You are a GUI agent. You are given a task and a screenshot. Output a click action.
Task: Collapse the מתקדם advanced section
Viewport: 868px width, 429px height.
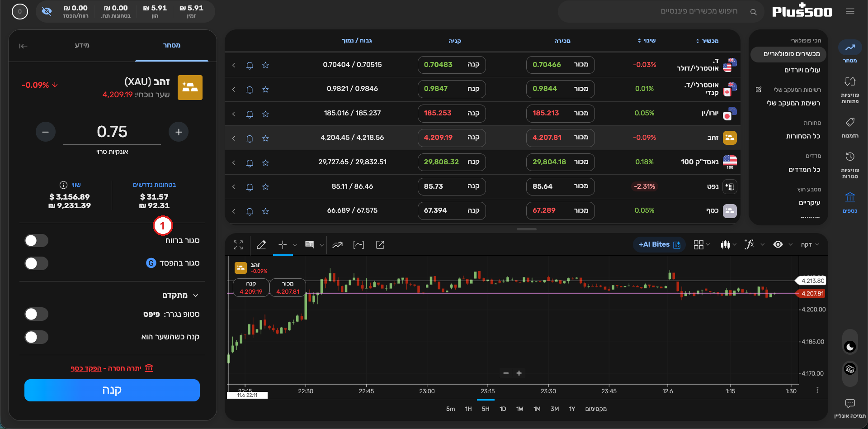point(196,296)
